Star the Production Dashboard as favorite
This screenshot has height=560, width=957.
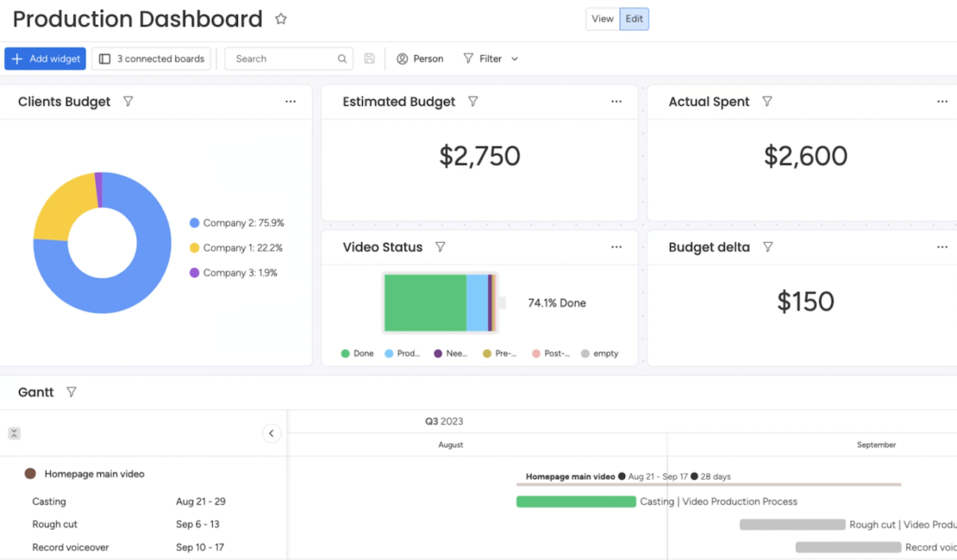pos(281,19)
